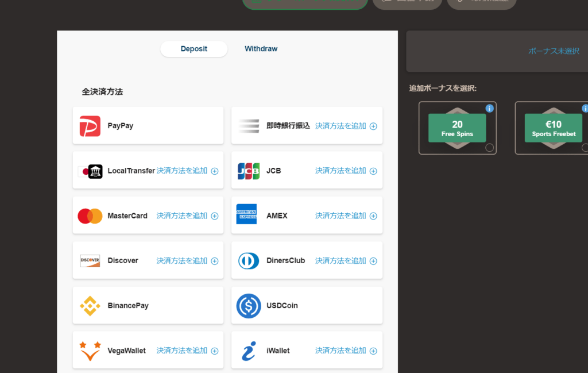Click the MasterCard label text
This screenshot has width=588, height=373.
(x=127, y=216)
